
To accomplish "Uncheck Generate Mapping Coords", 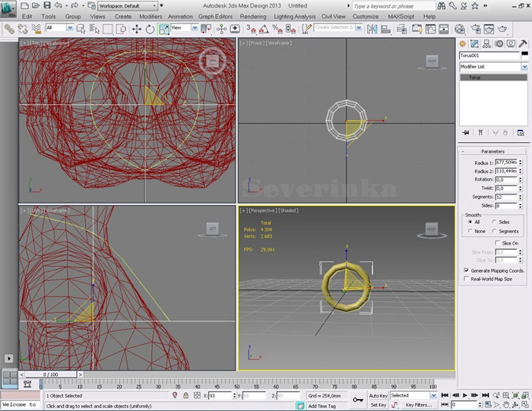I will point(466,270).
